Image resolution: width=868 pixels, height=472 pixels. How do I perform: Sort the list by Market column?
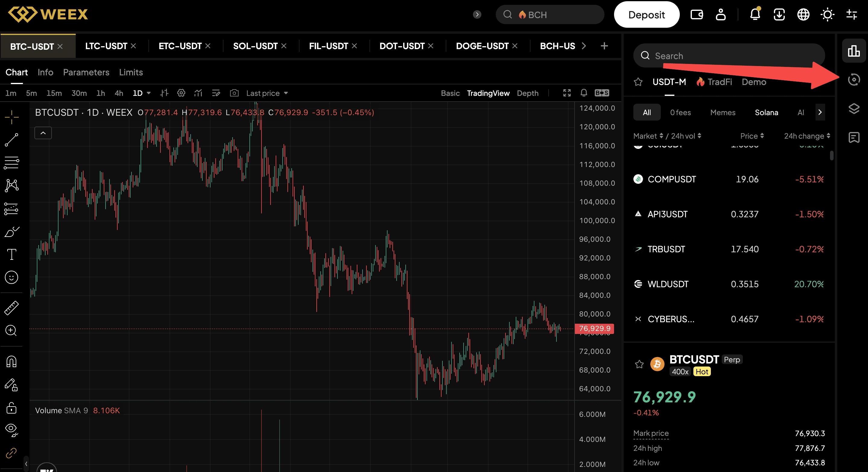pos(648,136)
